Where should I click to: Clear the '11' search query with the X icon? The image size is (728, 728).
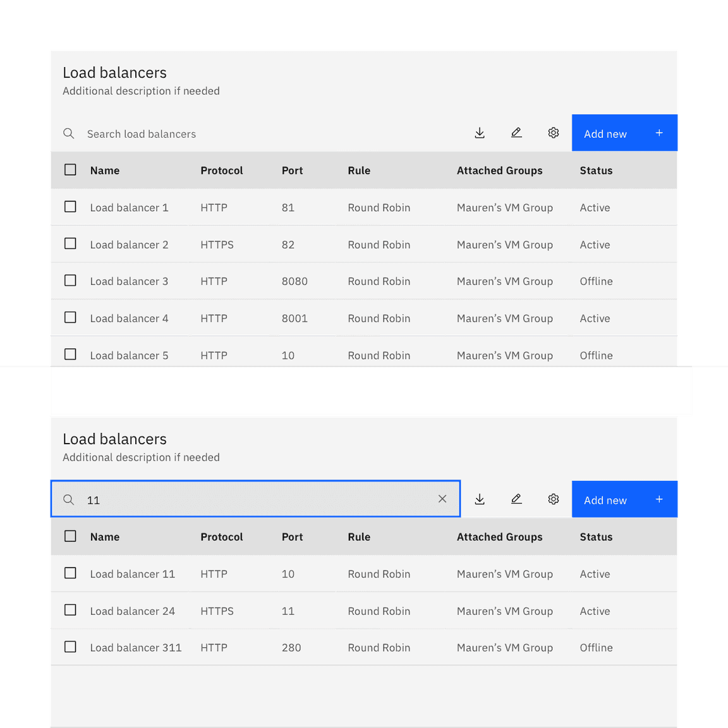[442, 499]
